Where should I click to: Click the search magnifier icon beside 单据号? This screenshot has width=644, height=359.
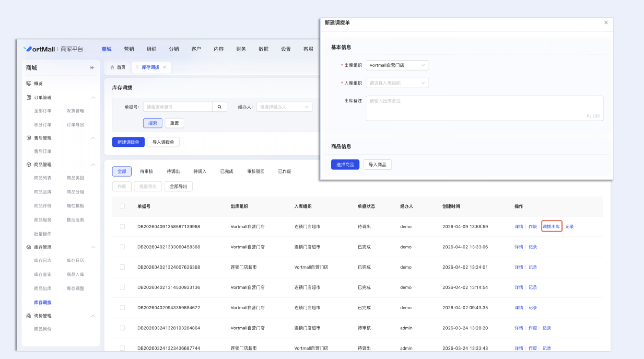219,107
